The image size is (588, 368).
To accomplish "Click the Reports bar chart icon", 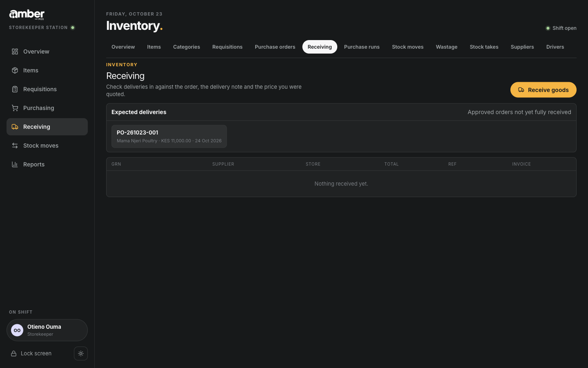I will click(x=15, y=164).
